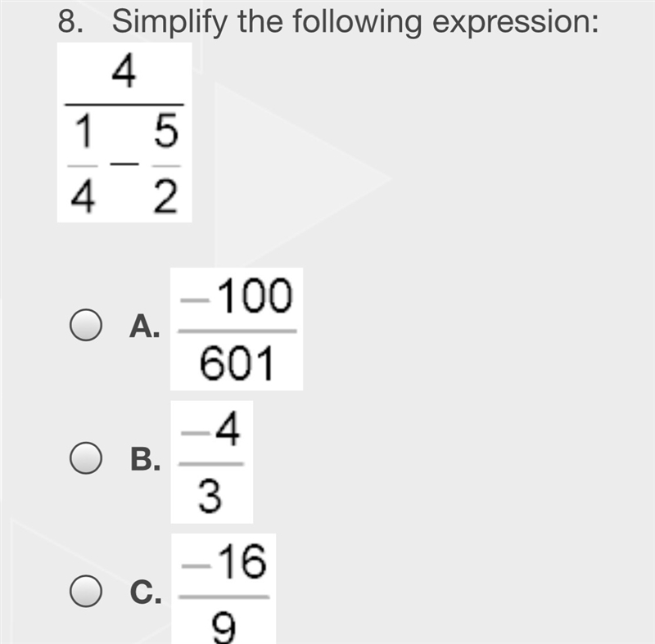
Task: Click the minus sign between 1/4 and 5/2
Action: pos(124,164)
